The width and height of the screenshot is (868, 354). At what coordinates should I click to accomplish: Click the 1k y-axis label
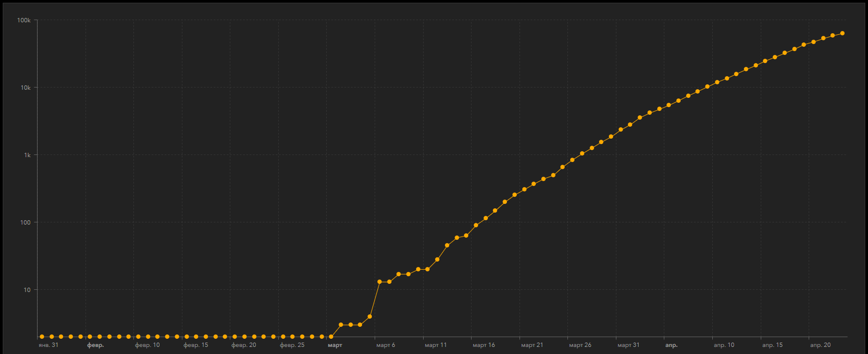coord(27,155)
